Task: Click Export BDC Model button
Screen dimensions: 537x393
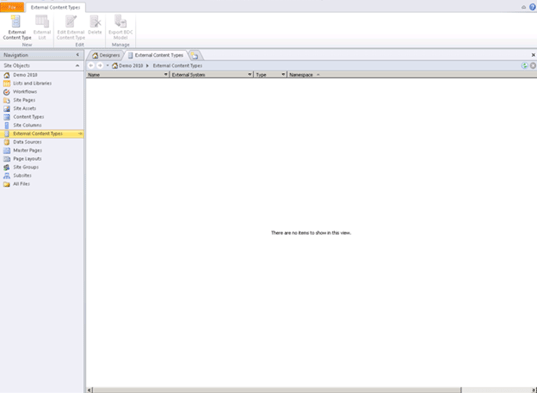Action: 121,27
